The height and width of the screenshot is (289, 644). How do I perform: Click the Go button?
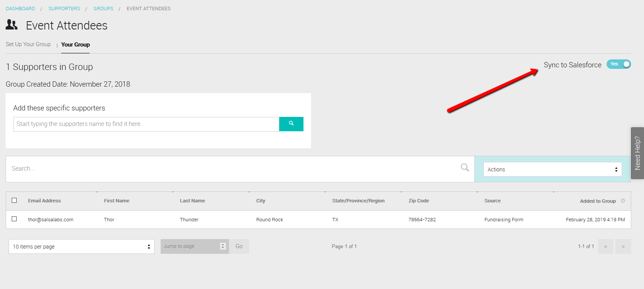coord(239,246)
